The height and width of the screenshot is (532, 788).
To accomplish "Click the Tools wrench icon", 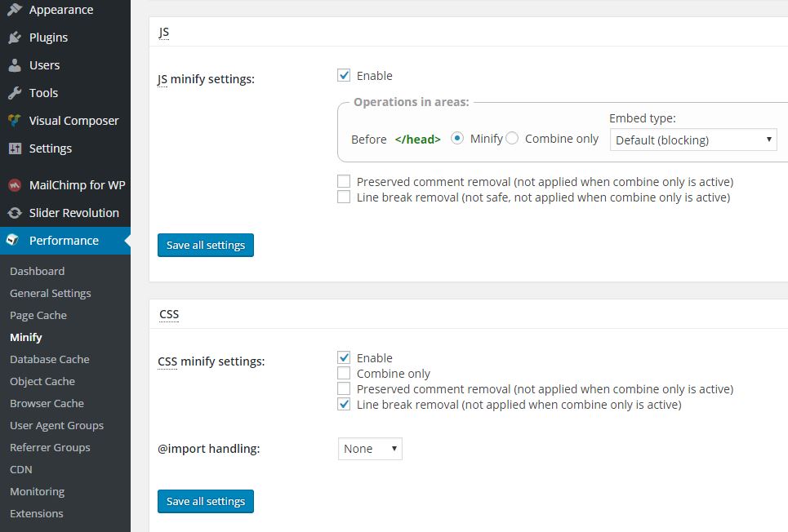I will tap(14, 93).
